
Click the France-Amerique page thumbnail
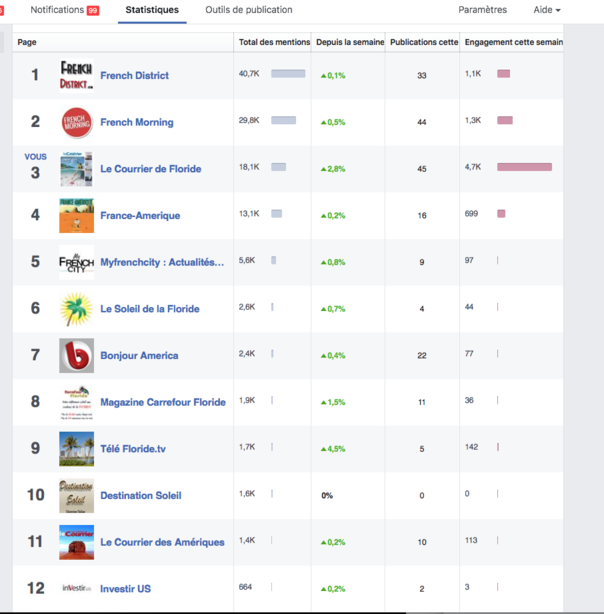click(x=76, y=215)
